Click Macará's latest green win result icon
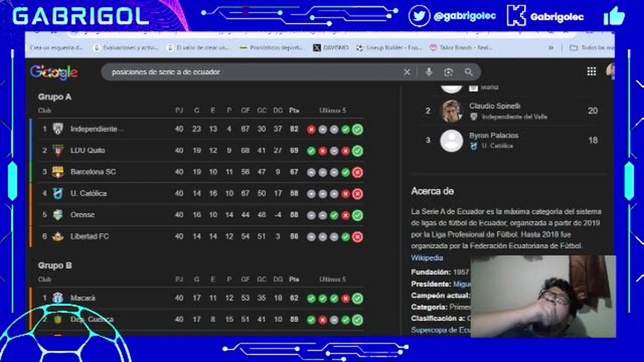This screenshot has width=644, height=362. (357, 298)
